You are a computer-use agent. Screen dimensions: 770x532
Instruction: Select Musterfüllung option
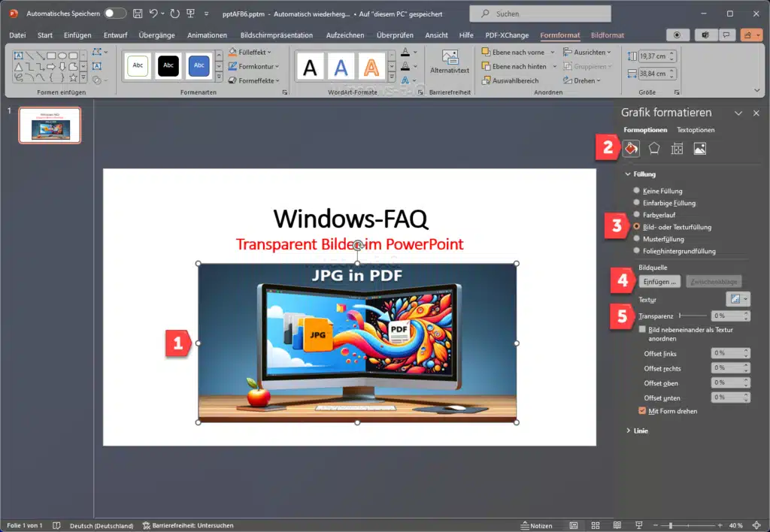[x=636, y=238]
